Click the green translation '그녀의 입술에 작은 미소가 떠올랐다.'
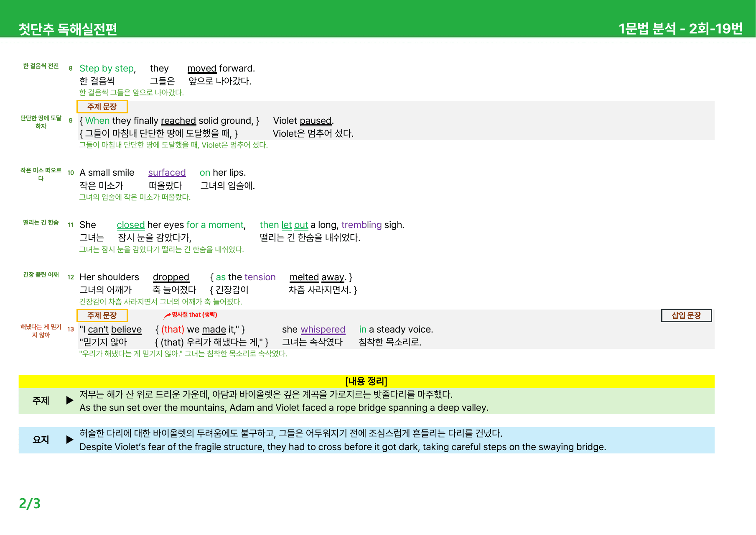Screen dimensions: 756x535 coord(135,197)
